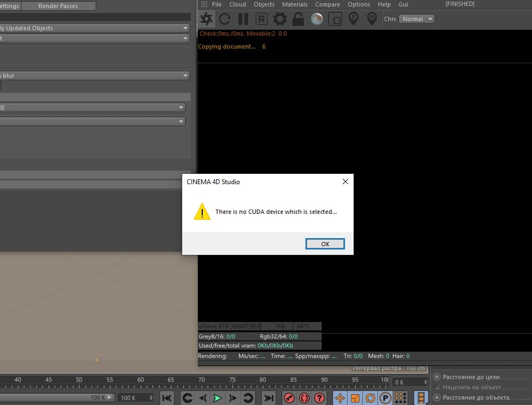The height and width of the screenshot is (405, 532).
Task: Open the Options menu
Action: pos(358,4)
